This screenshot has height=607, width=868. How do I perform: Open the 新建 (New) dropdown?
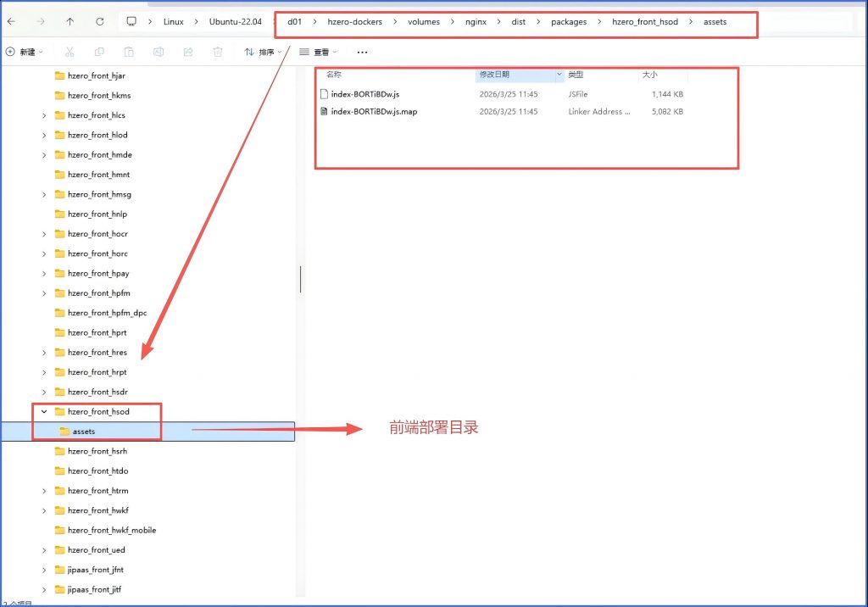click(25, 53)
